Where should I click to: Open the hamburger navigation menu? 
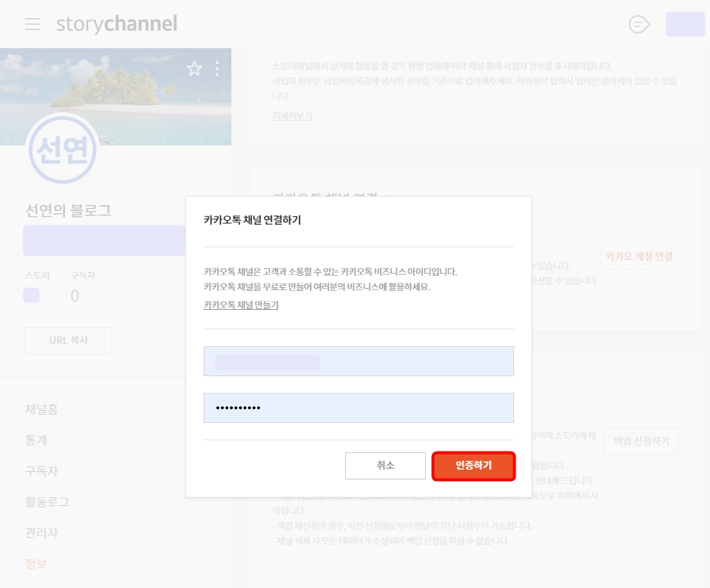tap(32, 23)
